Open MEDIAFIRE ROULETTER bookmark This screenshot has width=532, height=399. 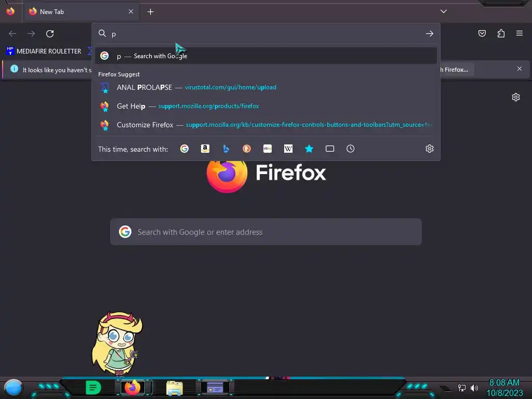tap(44, 51)
